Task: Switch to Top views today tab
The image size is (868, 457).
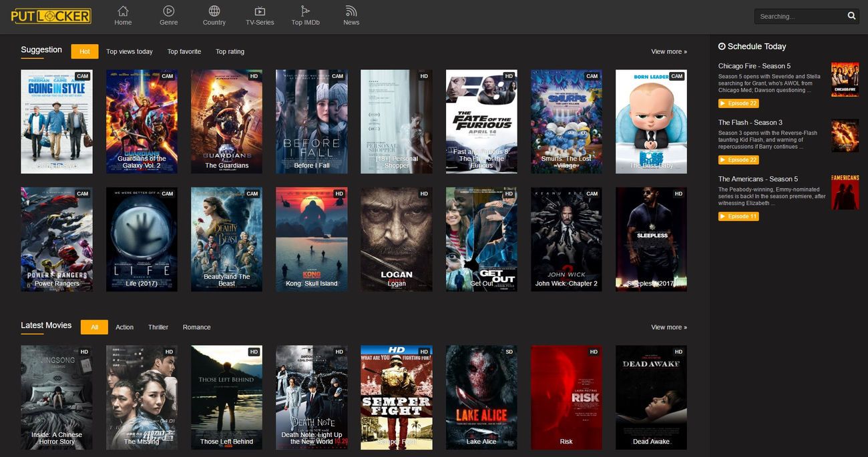Action: (x=130, y=51)
